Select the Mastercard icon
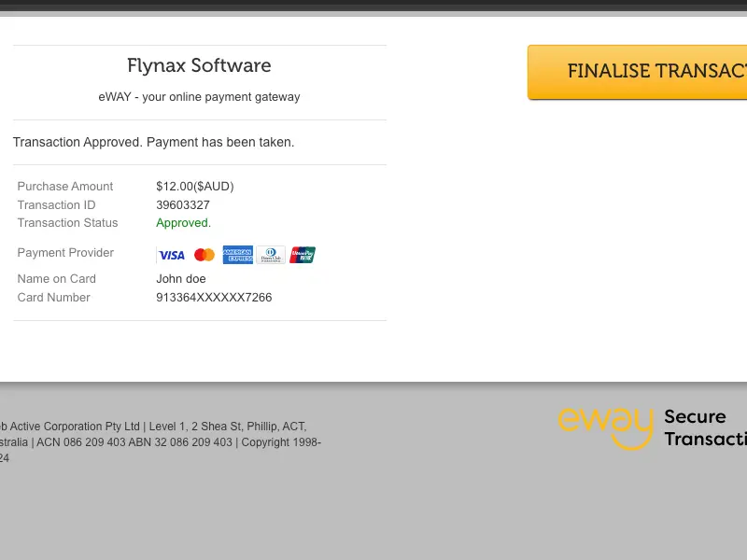 coord(204,255)
